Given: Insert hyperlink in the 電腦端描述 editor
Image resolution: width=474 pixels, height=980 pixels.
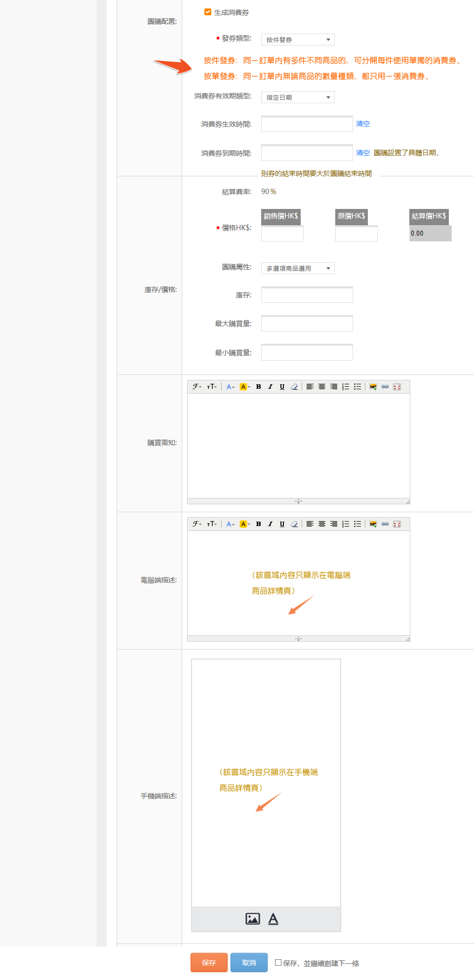Looking at the screenshot, I should coord(385,524).
